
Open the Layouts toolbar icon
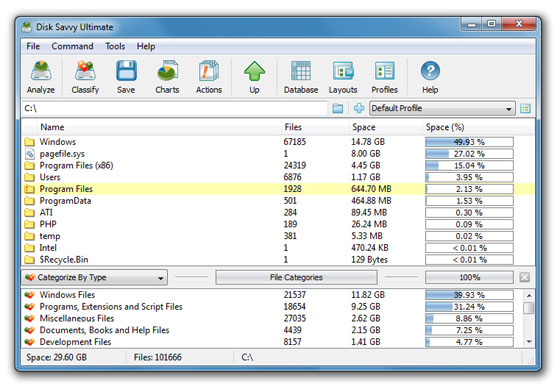343,77
